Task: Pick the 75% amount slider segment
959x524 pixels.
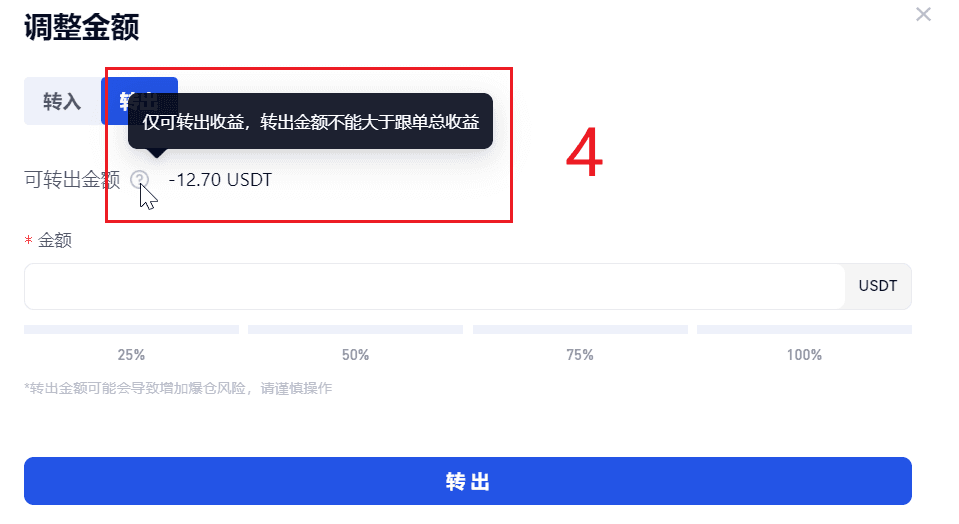Action: pos(580,330)
